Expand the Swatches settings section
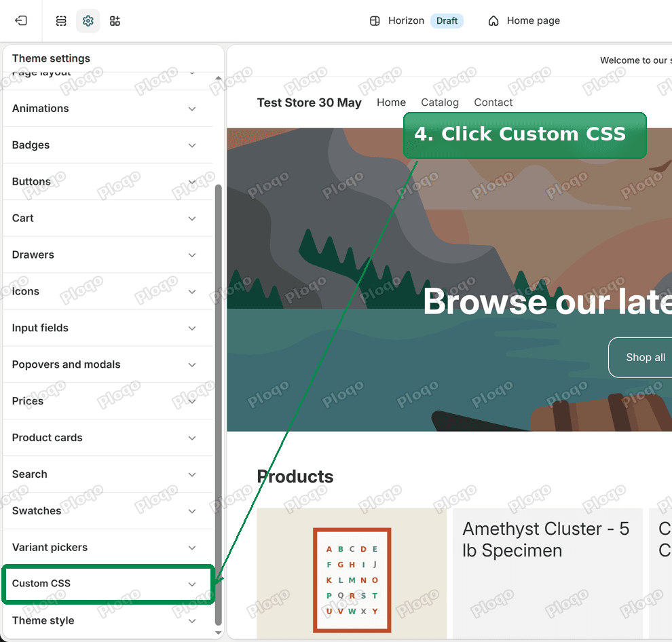672x642 pixels. click(x=107, y=511)
